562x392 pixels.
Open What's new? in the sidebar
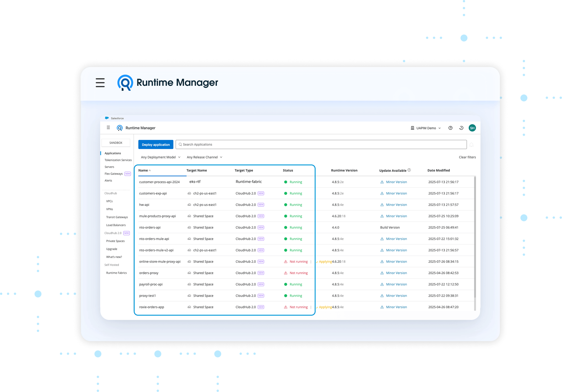click(114, 257)
